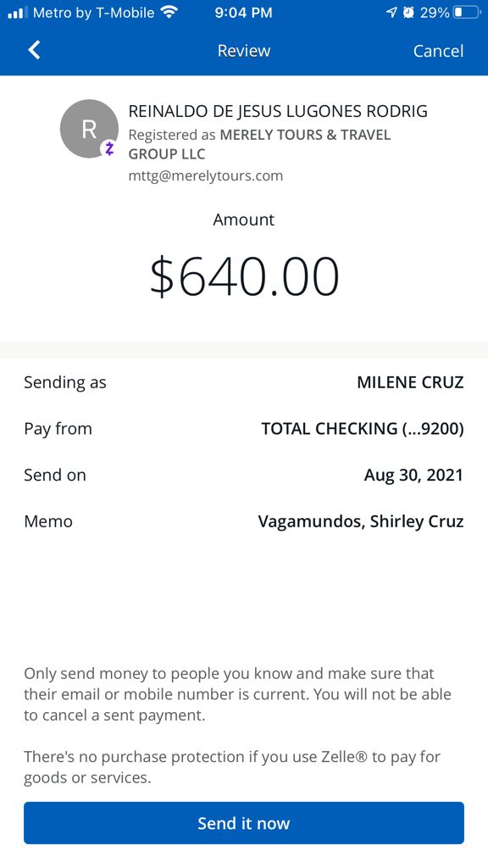Tap the recipient avatar with letter R

pyautogui.click(x=89, y=129)
